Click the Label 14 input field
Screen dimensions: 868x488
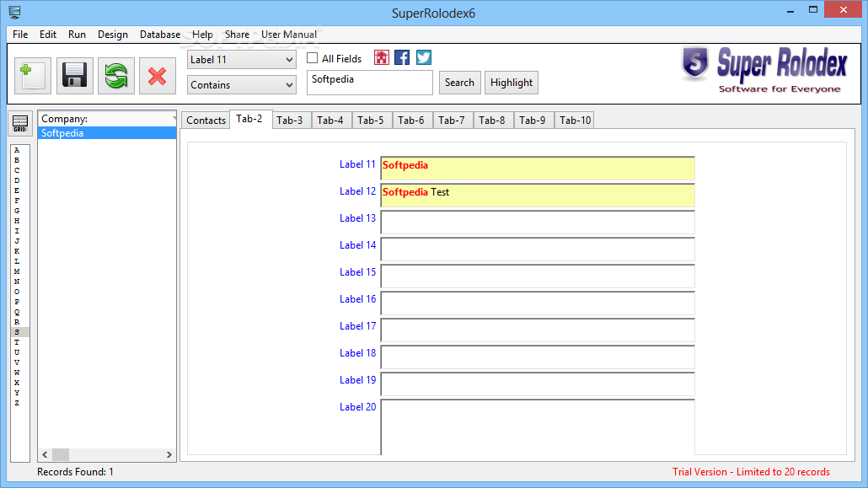(538, 249)
